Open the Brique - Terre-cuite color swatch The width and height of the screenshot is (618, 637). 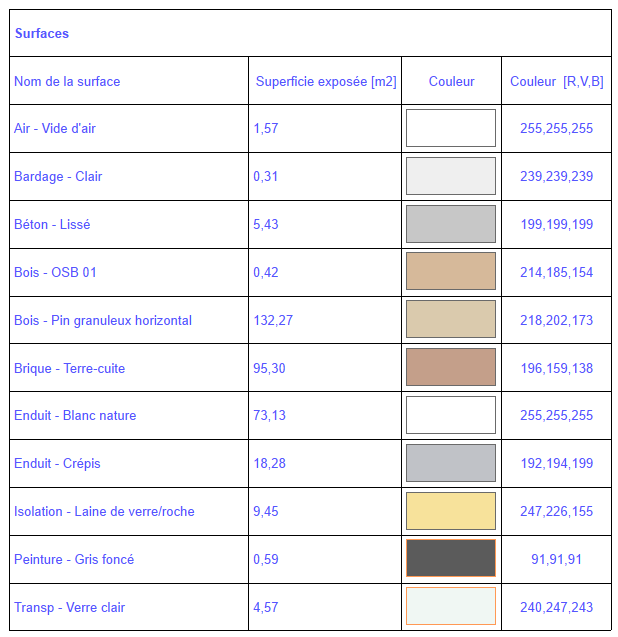click(450, 367)
